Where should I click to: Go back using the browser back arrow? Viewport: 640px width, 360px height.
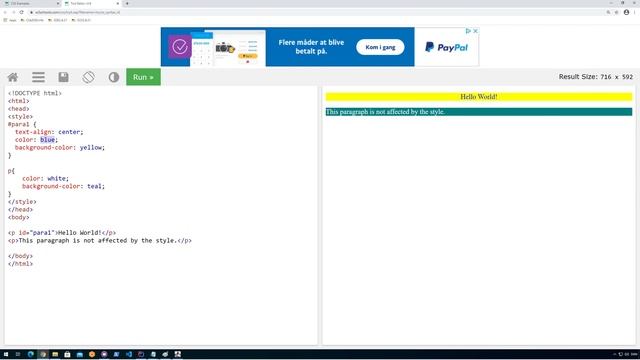pos(5,12)
